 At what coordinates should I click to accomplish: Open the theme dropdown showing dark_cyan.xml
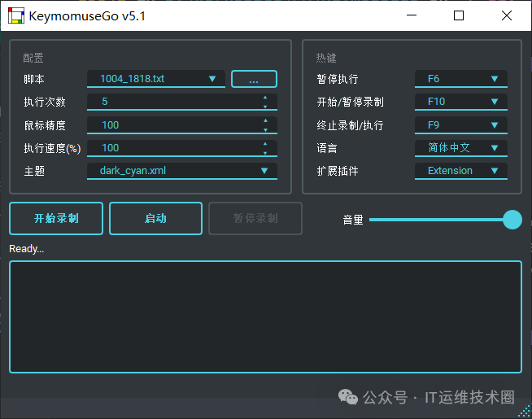pyautogui.click(x=182, y=171)
